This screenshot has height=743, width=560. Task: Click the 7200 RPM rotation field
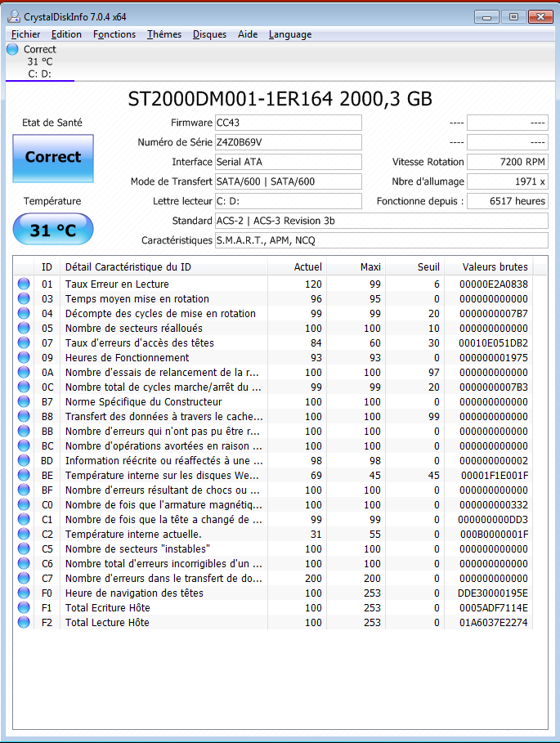[508, 162]
